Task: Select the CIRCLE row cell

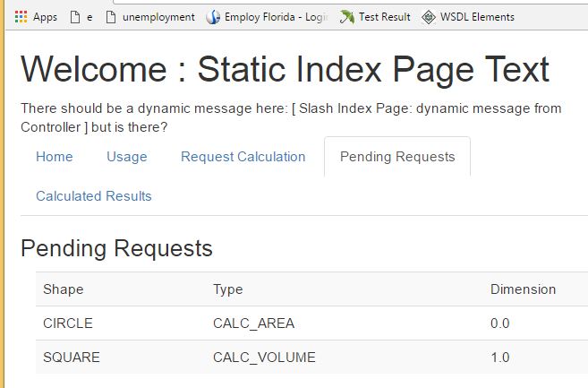Action: pyautogui.click(x=67, y=323)
